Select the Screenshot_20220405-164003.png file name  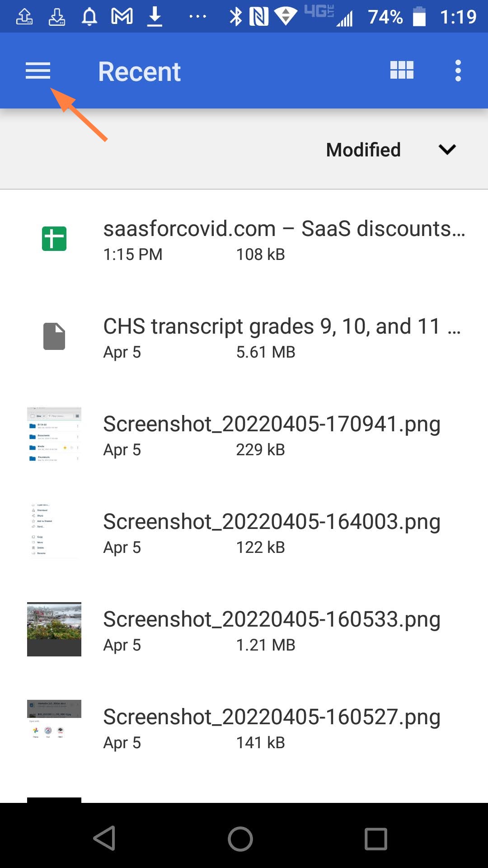[272, 522]
